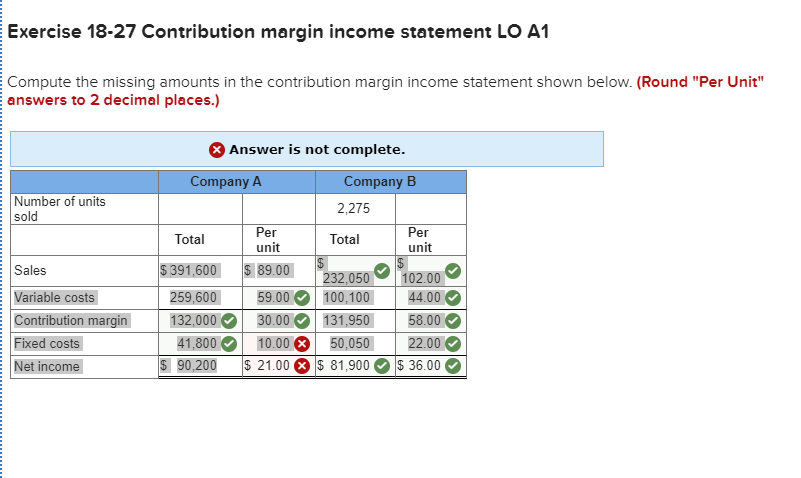Click the empty Company A units sold cell
Screen dimensions: 801x478
(x=200, y=209)
